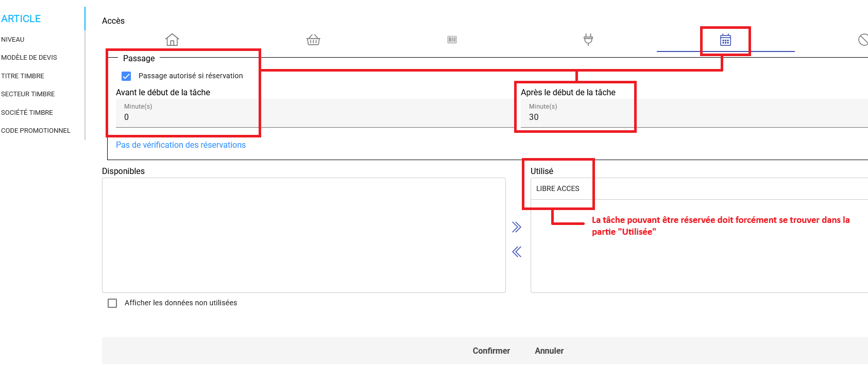
Task: Enable Afficher les données non utilisées
Action: point(112,303)
